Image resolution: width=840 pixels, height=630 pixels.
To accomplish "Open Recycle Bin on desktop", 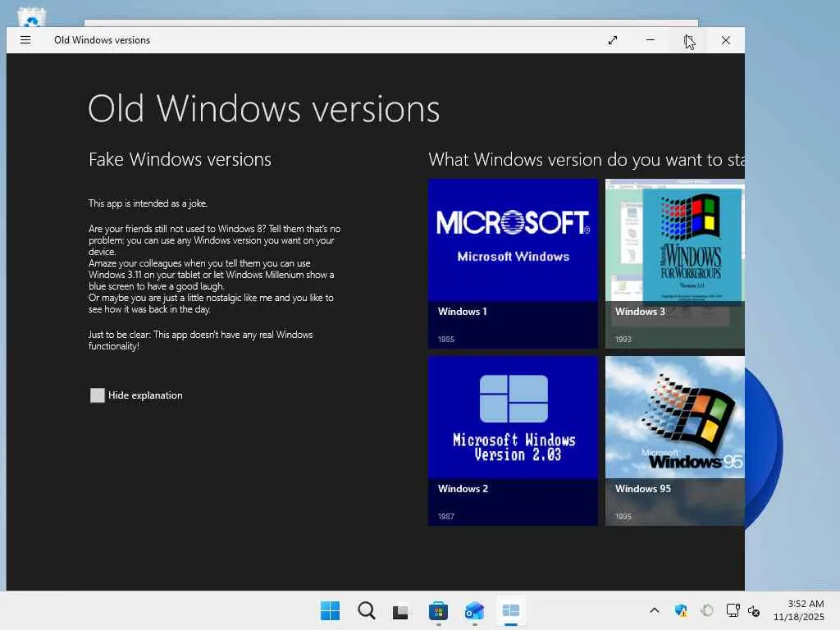I will pos(32,17).
